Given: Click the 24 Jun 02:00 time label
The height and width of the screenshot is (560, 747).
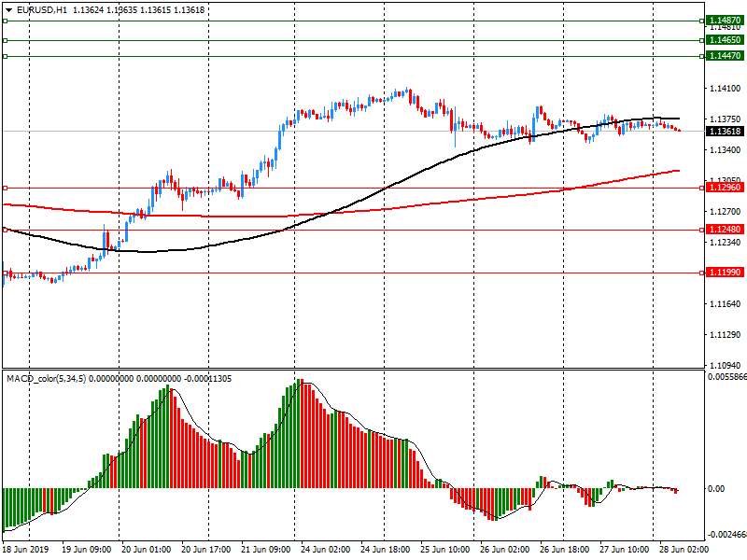Looking at the screenshot, I should pyautogui.click(x=325, y=550).
